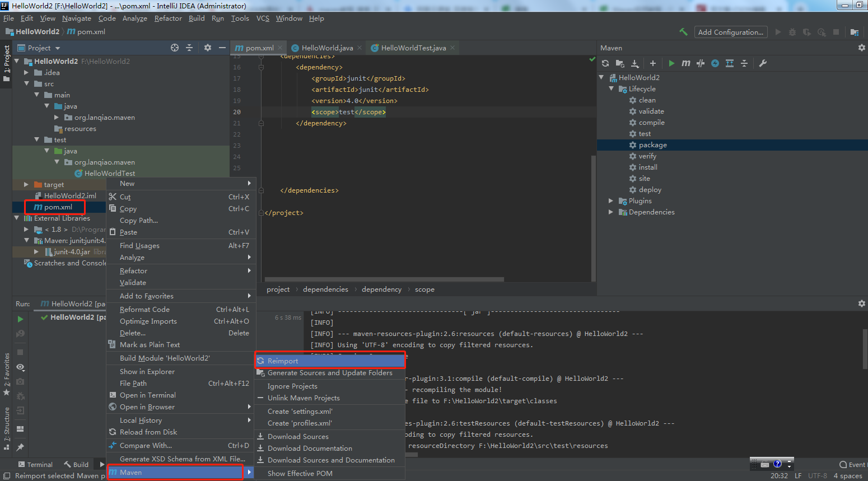Select the compile lifecycle phase
The image size is (868, 481).
coord(651,122)
